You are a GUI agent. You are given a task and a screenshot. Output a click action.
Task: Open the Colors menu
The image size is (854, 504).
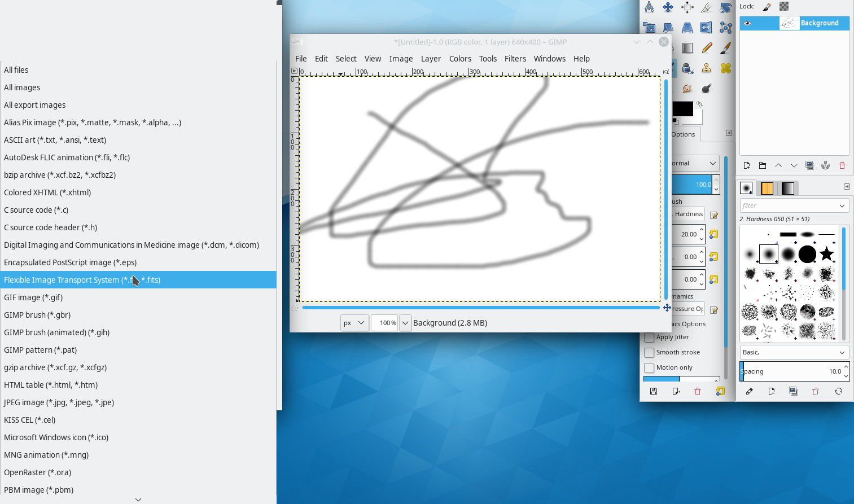pyautogui.click(x=460, y=59)
